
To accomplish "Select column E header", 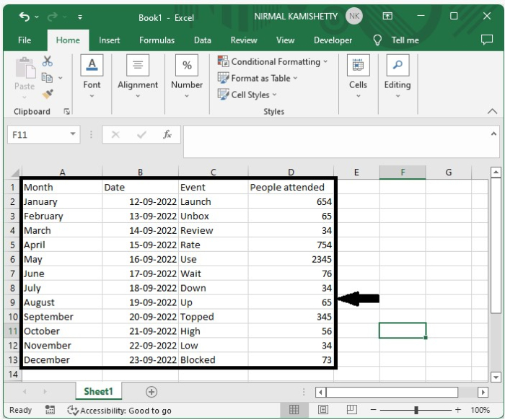I will pos(356,172).
